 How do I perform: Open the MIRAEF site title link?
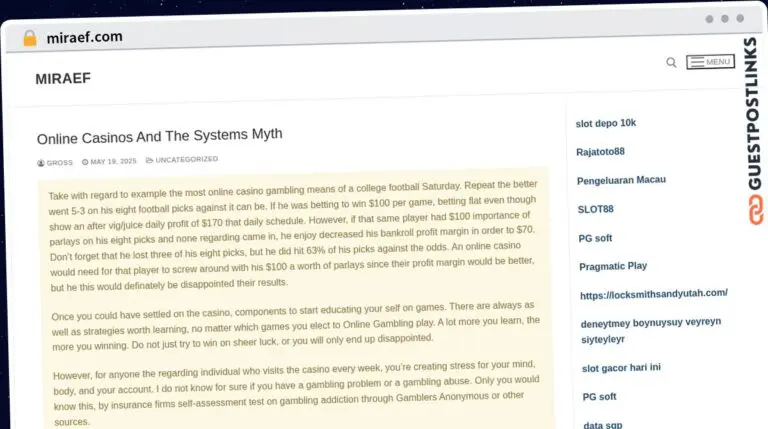63,78
